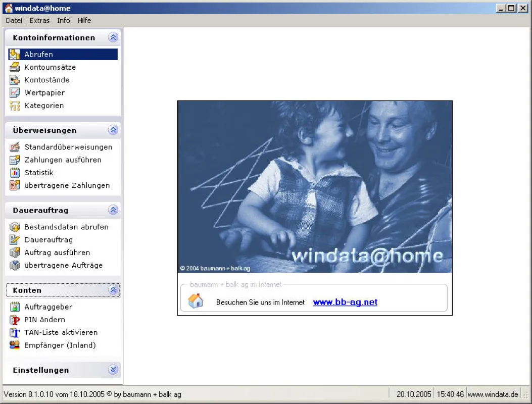Image resolution: width=532 pixels, height=404 pixels.
Task: Click the übertragene Zahlungen icon
Action: point(15,185)
